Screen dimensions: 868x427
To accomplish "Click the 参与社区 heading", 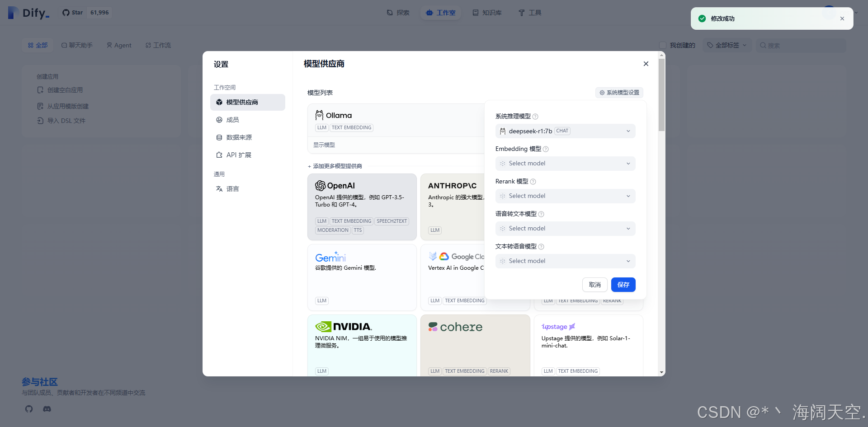I will point(40,382).
